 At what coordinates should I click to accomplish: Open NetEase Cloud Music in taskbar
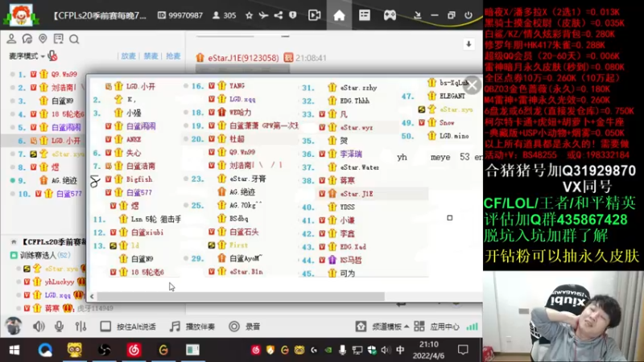[134, 350]
